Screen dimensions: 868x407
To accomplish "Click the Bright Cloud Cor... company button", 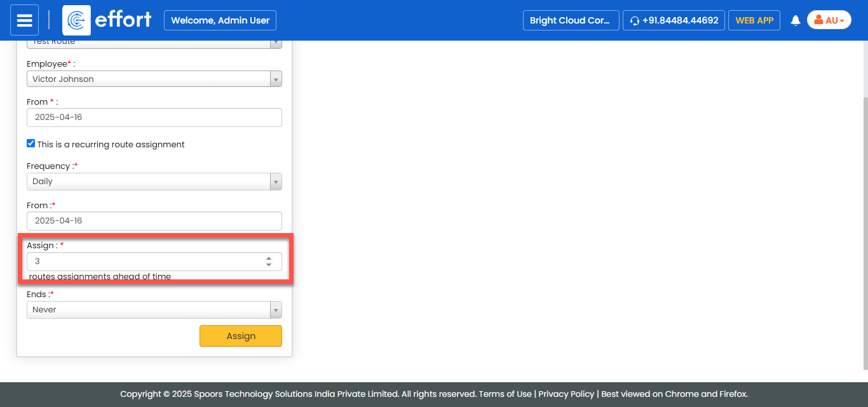I will (570, 20).
